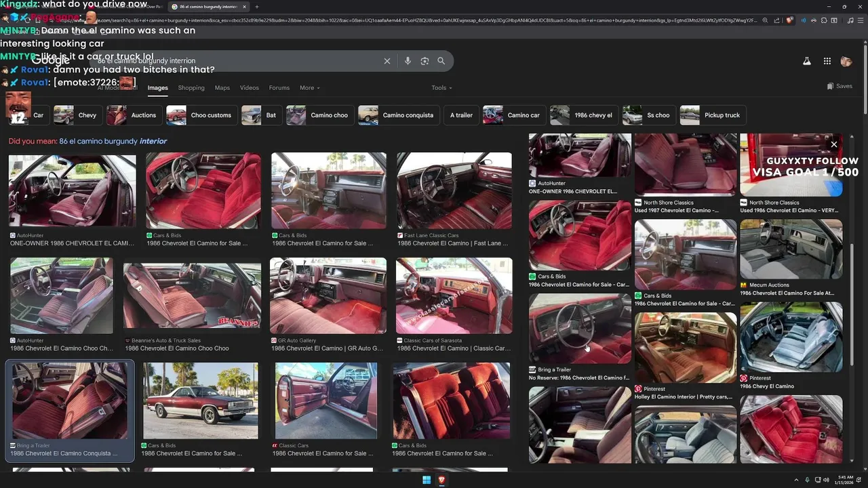Screen dimensions: 868x488
Task: Switch to the Maps results tab
Action: 222,87
